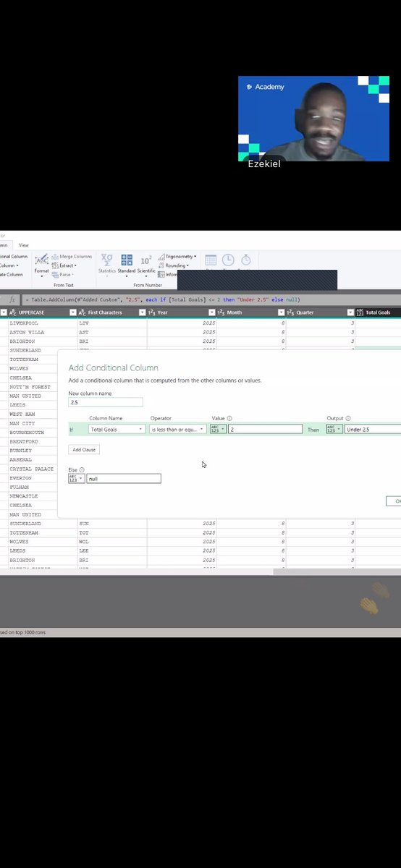Click Ezekiel's webcam video thumbnail

coord(313,119)
